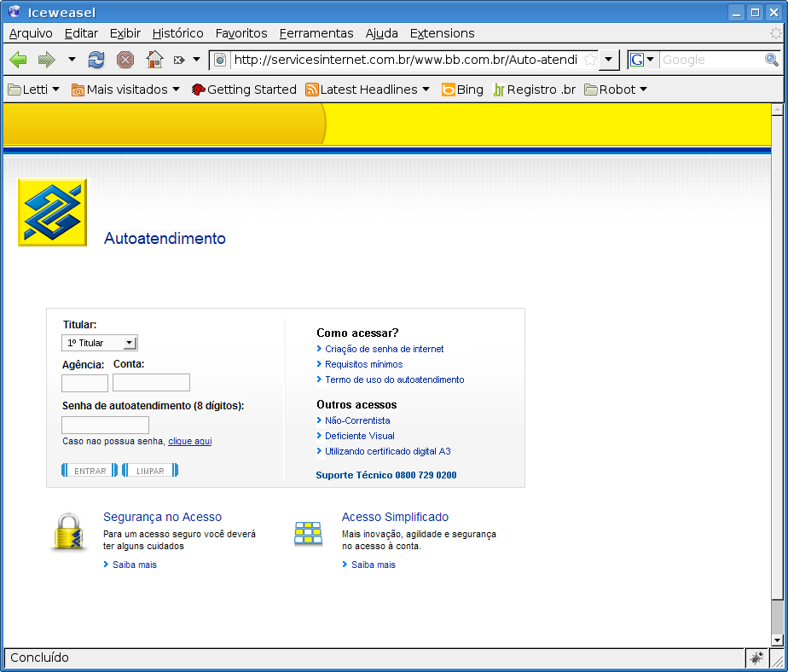The height and width of the screenshot is (672, 788).
Task: Click the Senha de autoatendimento field
Action: (x=105, y=425)
